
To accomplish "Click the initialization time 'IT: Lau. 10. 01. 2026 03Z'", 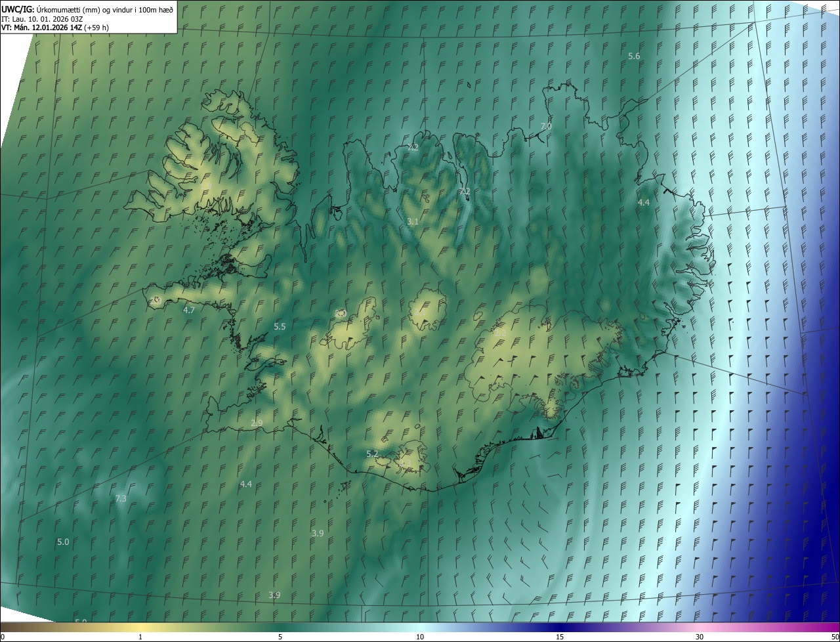I will (41, 18).
